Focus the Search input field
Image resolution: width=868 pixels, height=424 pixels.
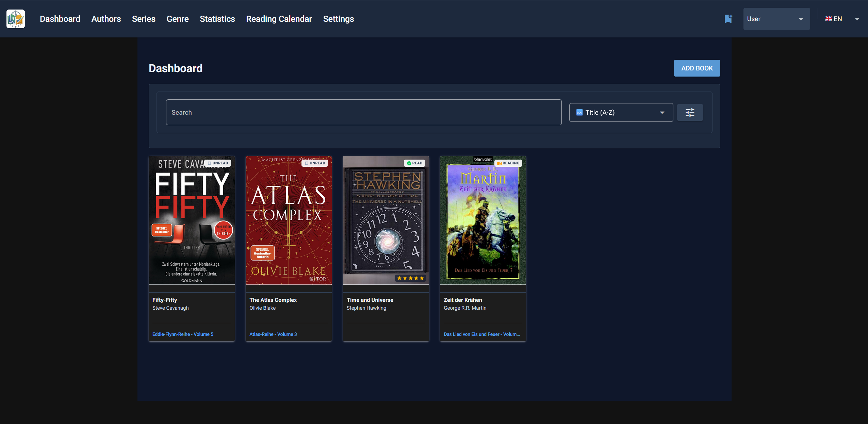(364, 112)
